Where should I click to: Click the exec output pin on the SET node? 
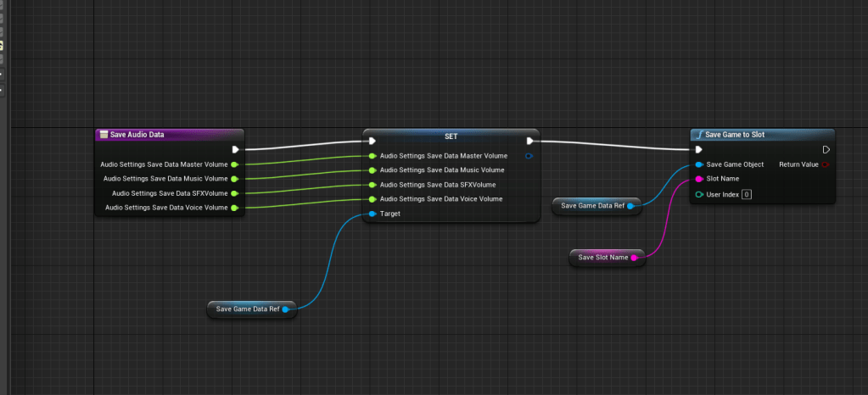tap(530, 142)
